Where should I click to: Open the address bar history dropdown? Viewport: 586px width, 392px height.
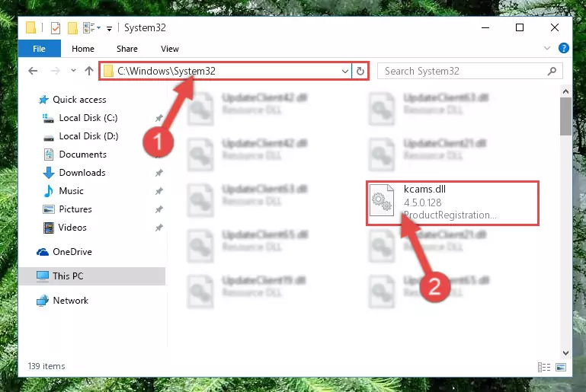pos(345,71)
